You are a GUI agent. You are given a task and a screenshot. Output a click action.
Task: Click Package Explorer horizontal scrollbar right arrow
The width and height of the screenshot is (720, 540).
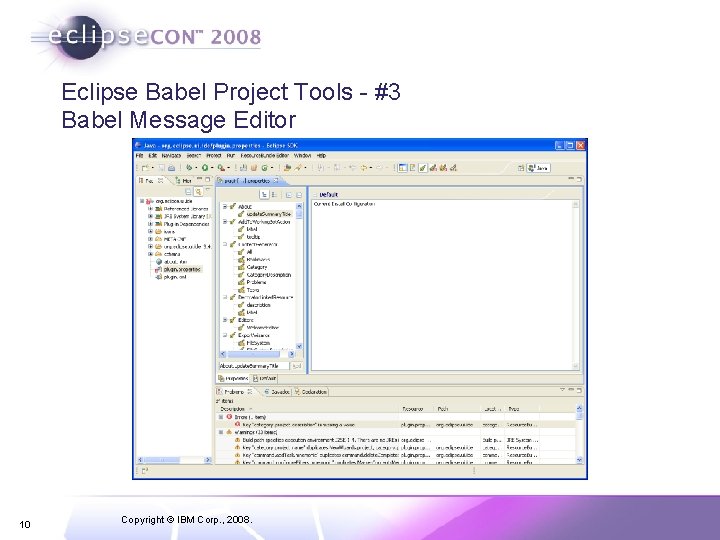tap(208, 460)
